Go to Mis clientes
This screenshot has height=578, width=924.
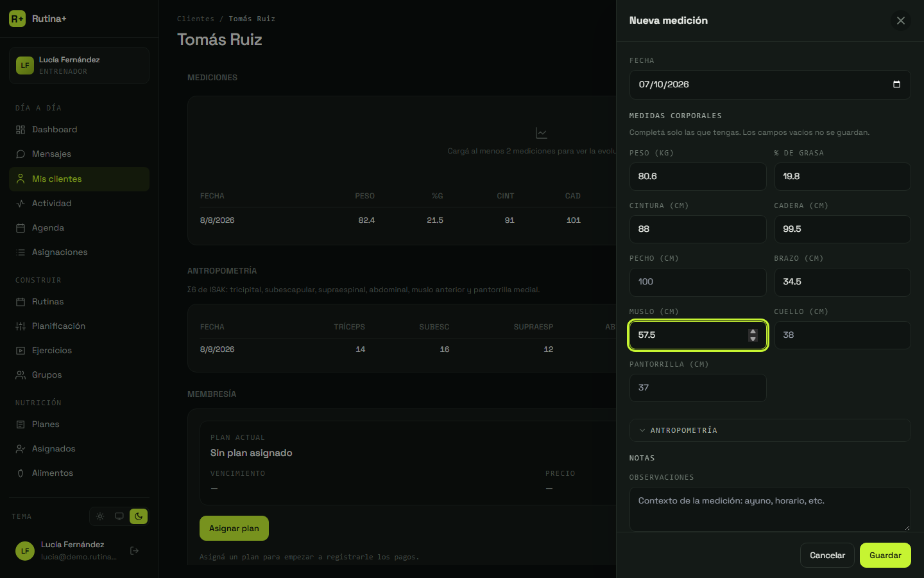(80, 179)
